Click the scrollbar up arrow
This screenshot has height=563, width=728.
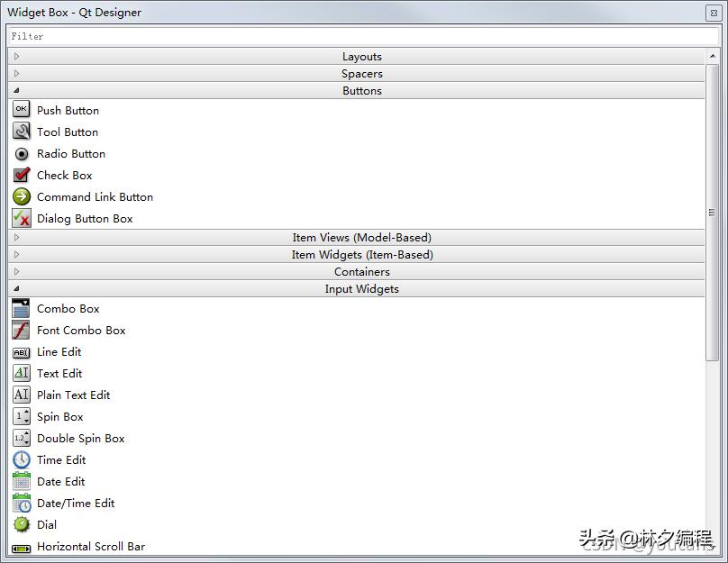coord(712,56)
